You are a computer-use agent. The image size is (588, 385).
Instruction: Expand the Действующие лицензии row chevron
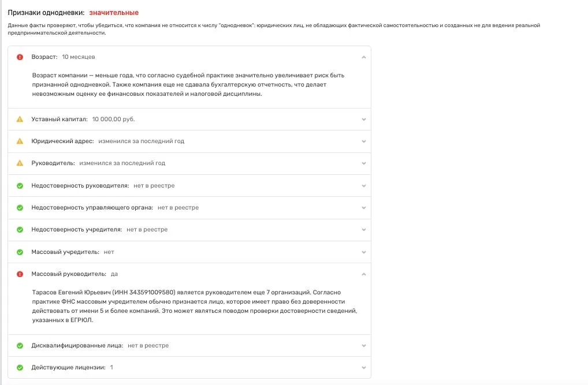click(363, 368)
